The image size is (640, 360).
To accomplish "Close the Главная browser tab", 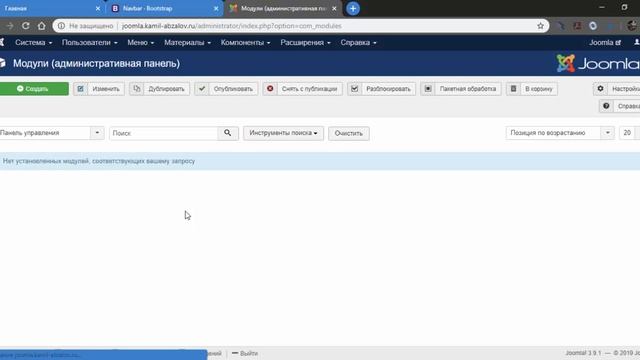I will [98, 8].
